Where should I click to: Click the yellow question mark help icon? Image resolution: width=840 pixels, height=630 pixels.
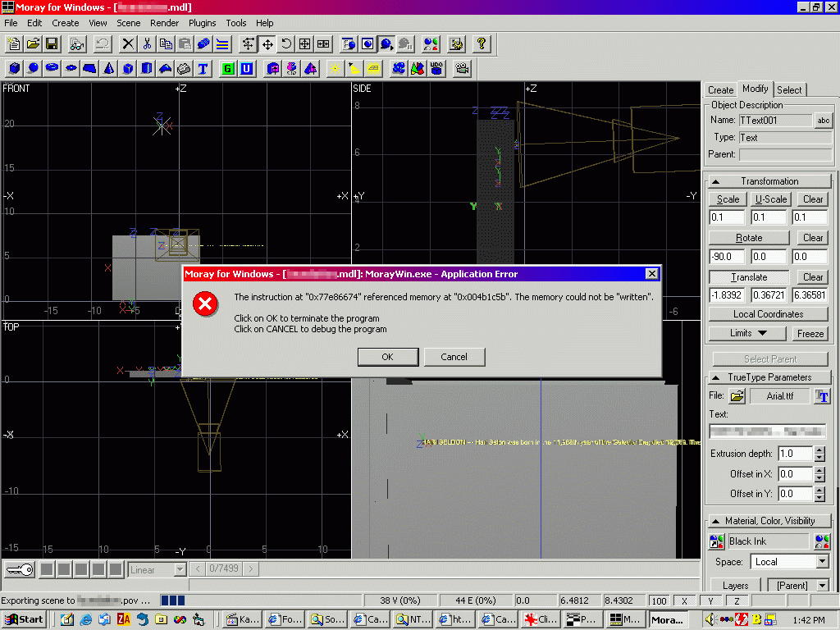pos(482,43)
